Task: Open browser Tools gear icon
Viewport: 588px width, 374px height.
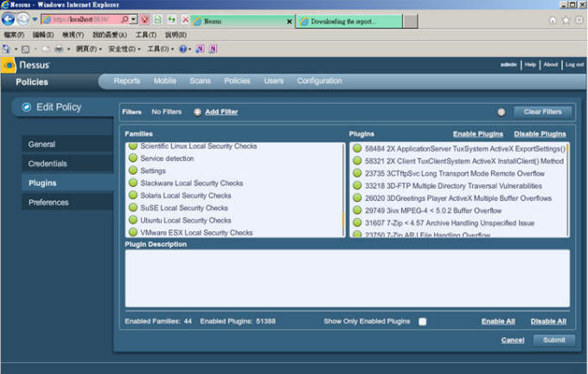Action: click(x=579, y=20)
